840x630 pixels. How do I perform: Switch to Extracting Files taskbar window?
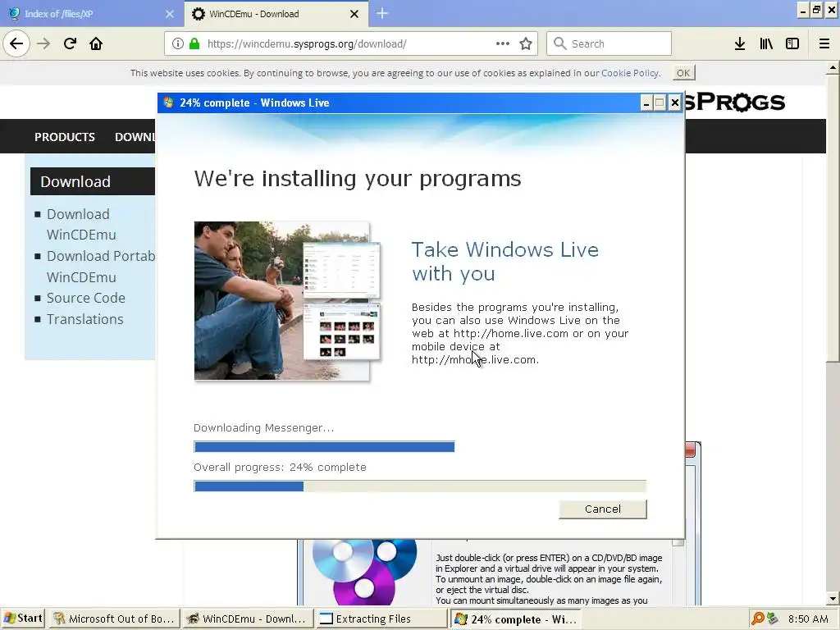[x=381, y=619]
